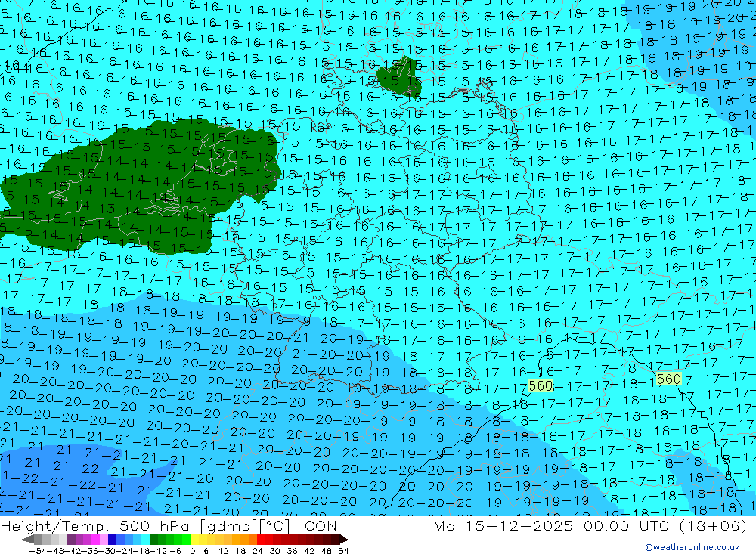Click the (18+06) forecast offset text
Image resolution: width=756 pixels, height=554 pixels.
713,525
